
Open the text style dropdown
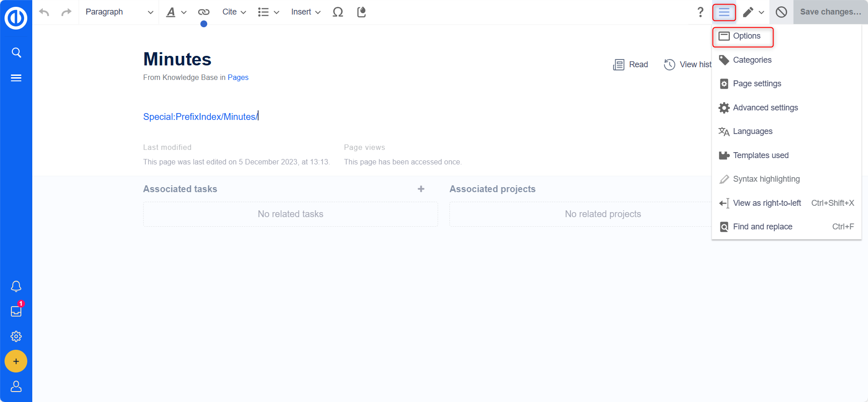pyautogui.click(x=176, y=12)
